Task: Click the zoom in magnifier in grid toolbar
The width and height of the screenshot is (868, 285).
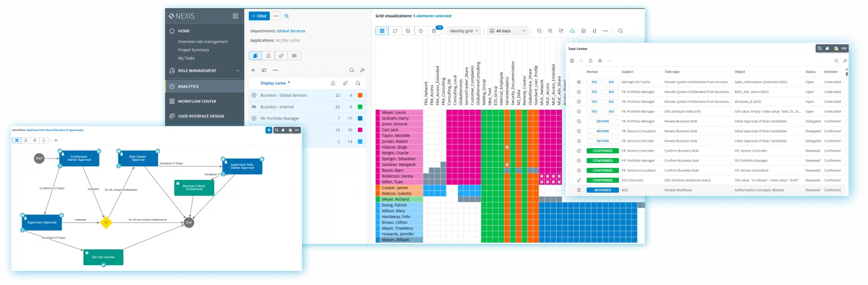Action: (x=550, y=31)
